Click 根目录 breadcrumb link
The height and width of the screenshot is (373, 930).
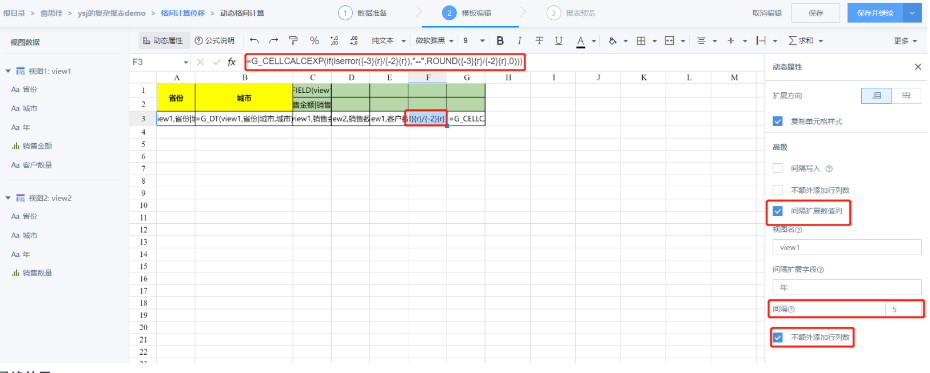click(14, 12)
